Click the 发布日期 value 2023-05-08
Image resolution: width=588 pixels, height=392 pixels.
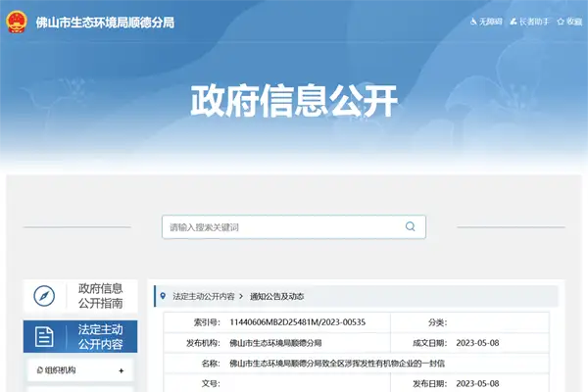coord(477,384)
